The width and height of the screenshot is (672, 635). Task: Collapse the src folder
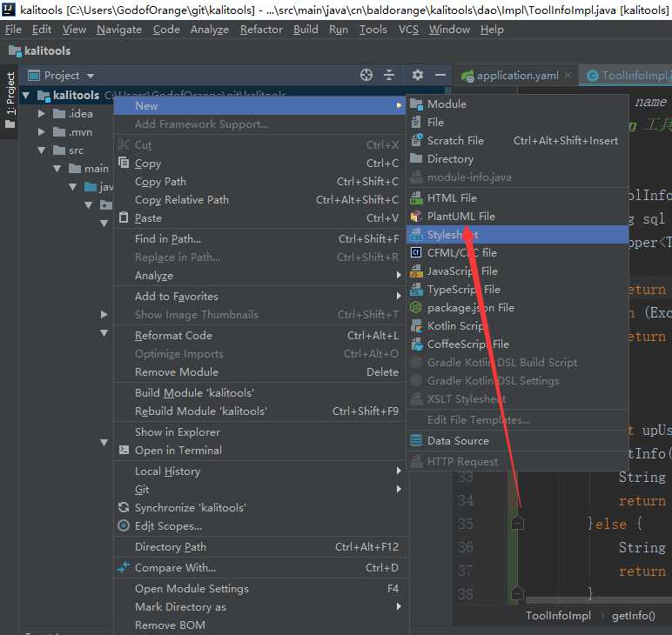[x=42, y=150]
